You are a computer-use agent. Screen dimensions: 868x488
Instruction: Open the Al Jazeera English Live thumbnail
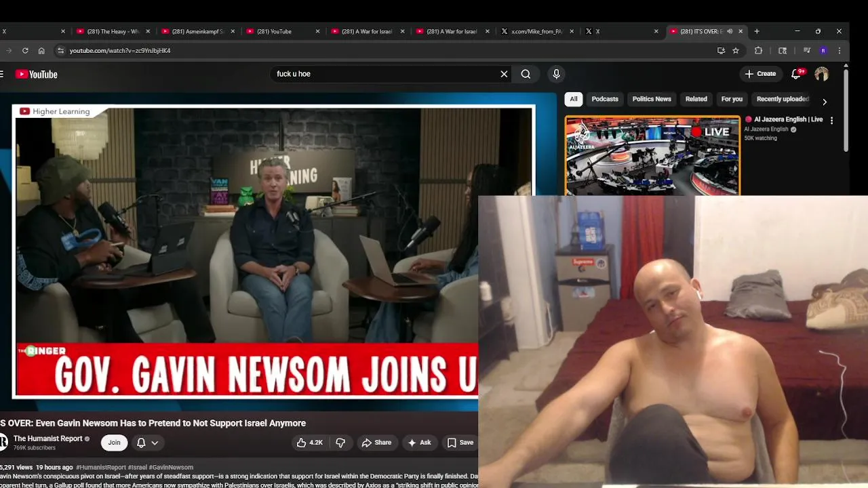652,156
